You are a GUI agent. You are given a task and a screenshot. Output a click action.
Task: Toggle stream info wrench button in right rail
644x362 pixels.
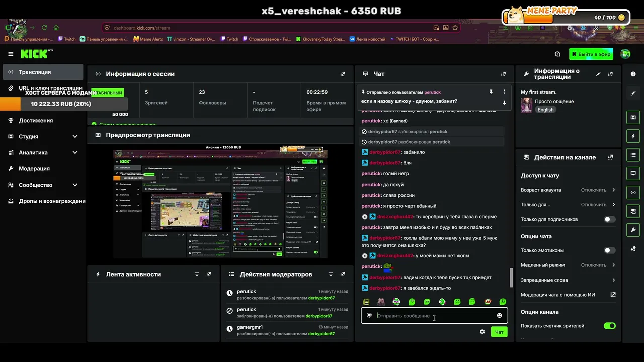coord(633,230)
